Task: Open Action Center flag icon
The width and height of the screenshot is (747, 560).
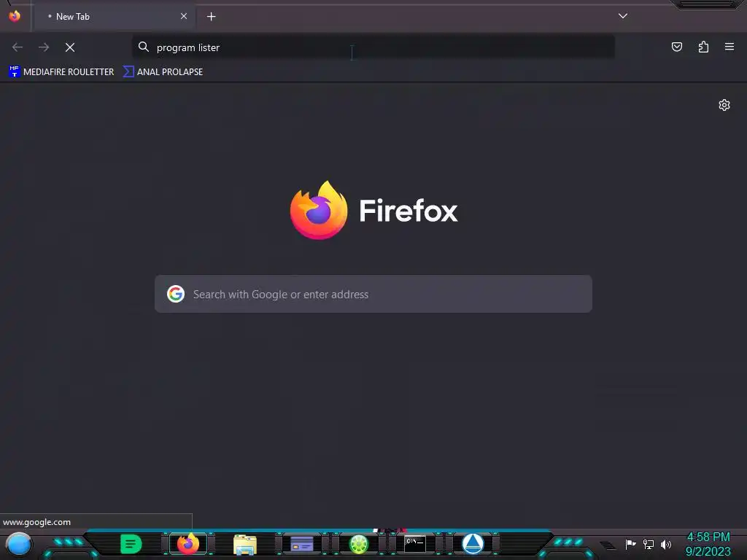Action: (630, 544)
